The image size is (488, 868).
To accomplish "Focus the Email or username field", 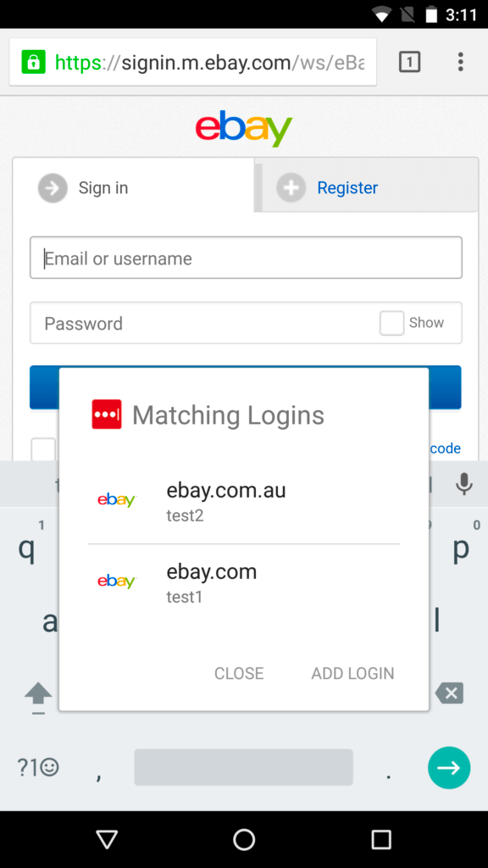I will (246, 258).
